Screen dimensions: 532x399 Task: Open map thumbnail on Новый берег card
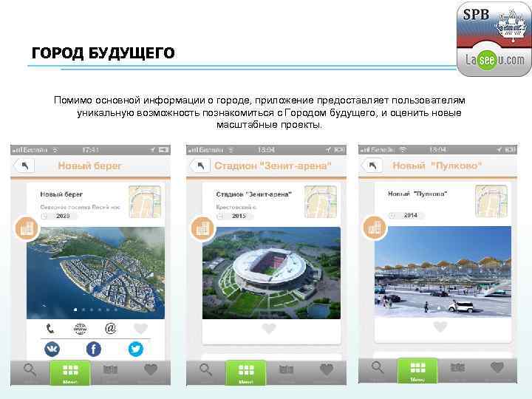point(145,202)
